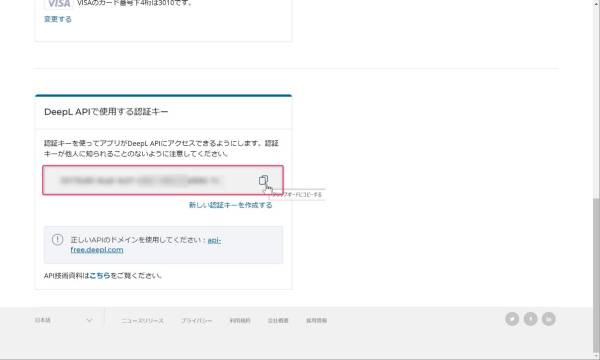Click the 変更する link under VISA
This screenshot has width=600, height=360.
tap(58, 19)
